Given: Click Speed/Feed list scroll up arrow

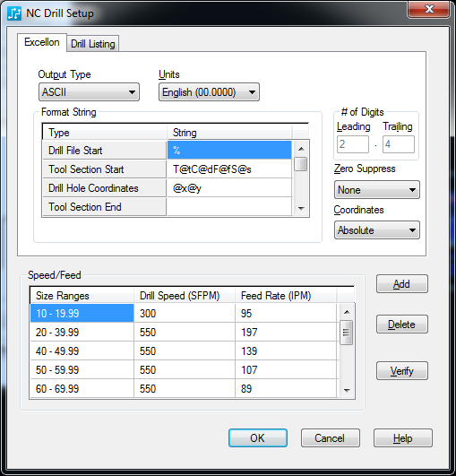Looking at the screenshot, I should [x=347, y=312].
